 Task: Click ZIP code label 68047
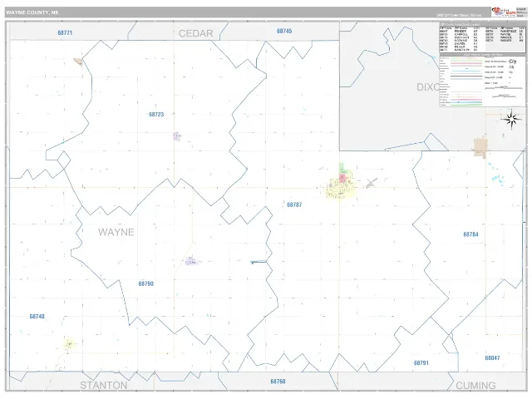(492, 358)
